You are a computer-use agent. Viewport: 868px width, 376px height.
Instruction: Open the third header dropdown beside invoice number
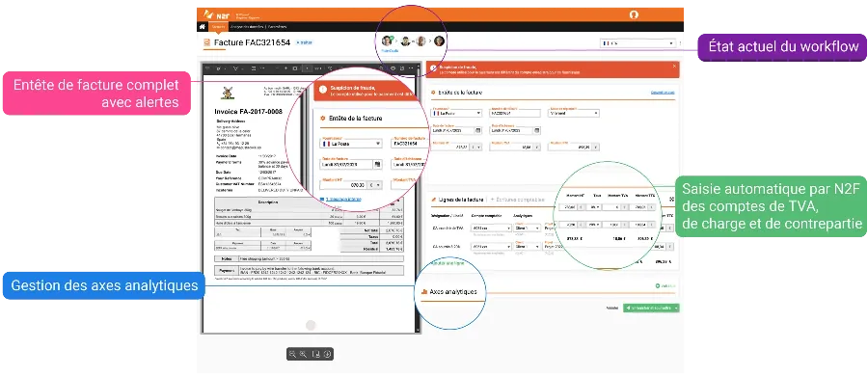coord(574,113)
